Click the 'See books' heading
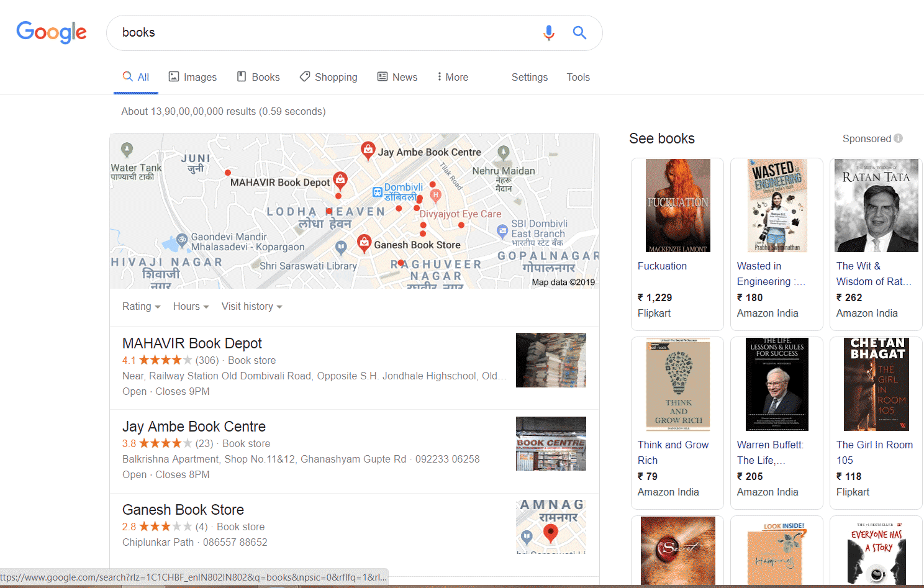This screenshot has height=588, width=924. 662,138
